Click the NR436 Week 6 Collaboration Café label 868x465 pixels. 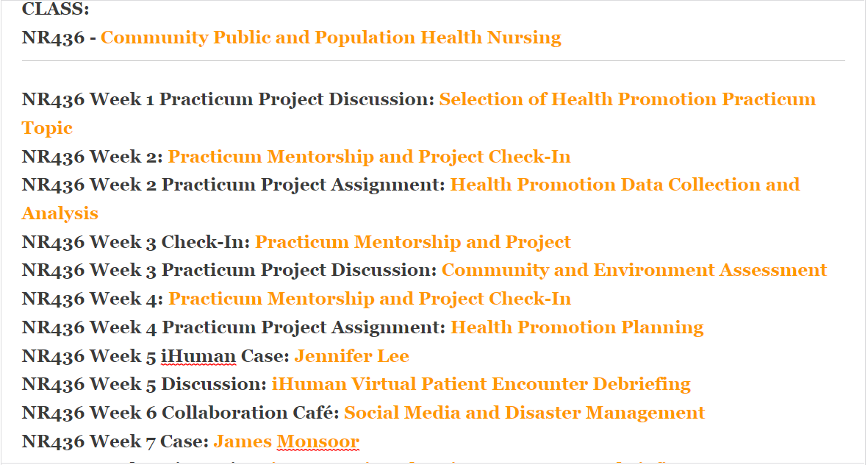[x=180, y=413]
